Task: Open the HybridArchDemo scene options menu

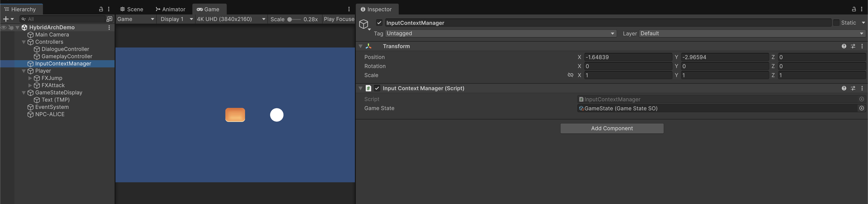Action: 109,28
